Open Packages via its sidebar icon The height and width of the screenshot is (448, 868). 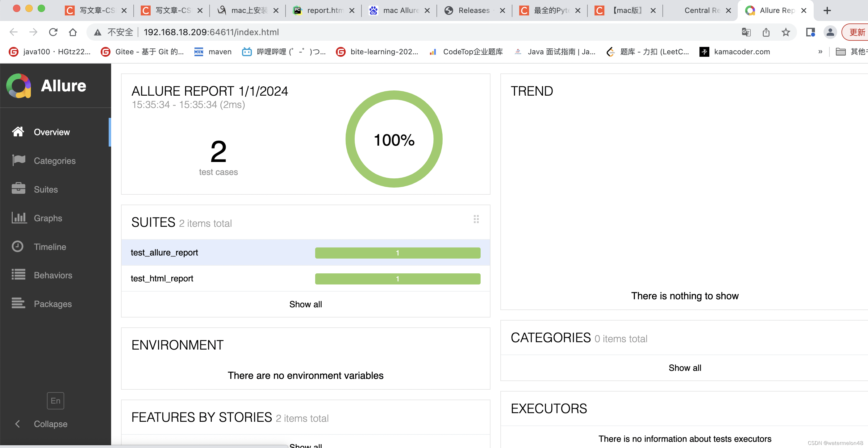(19, 304)
